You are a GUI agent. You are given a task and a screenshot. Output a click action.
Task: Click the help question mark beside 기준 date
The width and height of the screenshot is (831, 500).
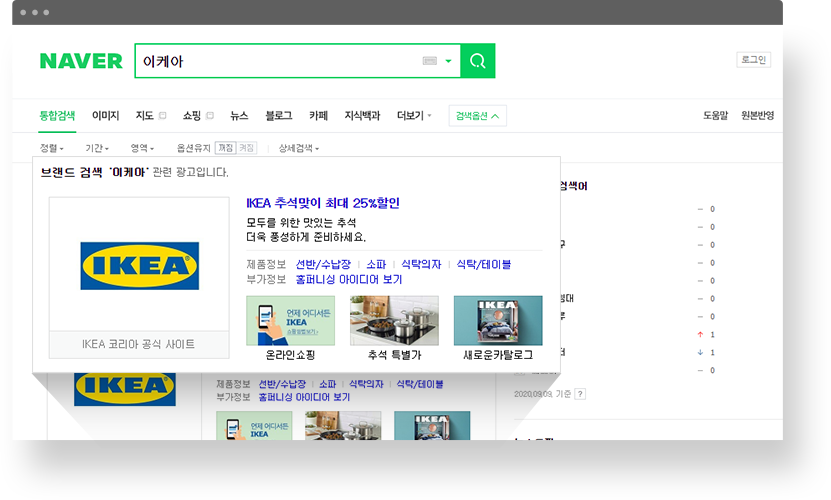coord(580,394)
